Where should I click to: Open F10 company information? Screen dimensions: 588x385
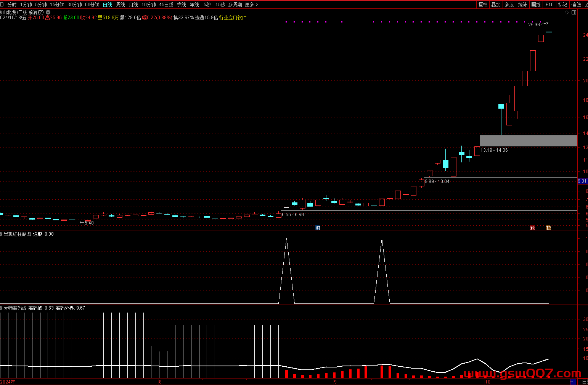point(549,5)
